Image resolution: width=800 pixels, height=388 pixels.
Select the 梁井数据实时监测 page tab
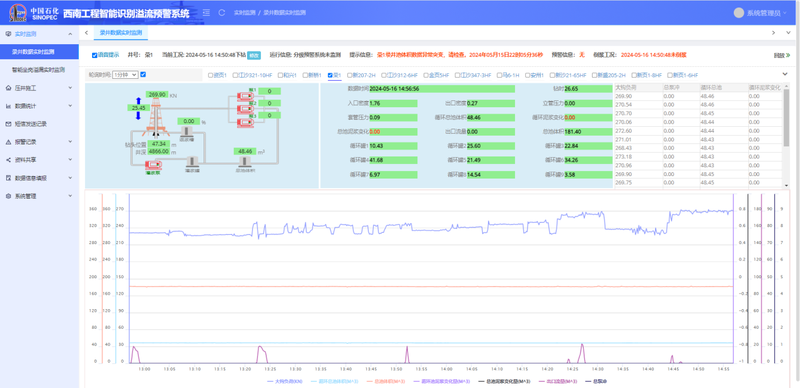pos(121,32)
